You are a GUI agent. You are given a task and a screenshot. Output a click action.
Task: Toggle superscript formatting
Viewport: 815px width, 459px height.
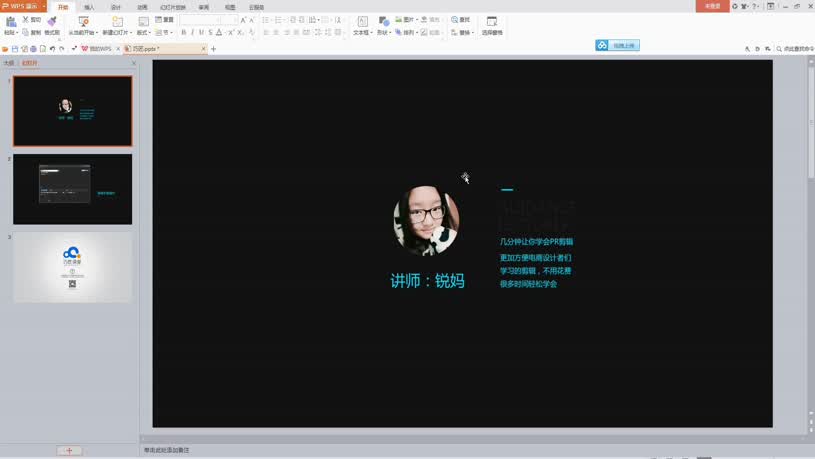pyautogui.click(x=231, y=32)
